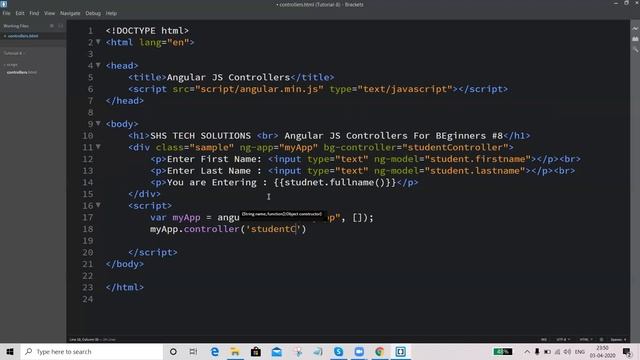Open Google Chrome from taskbar
Image resolution: width=640 pixels, height=360 pixels.
pyautogui.click(x=380, y=351)
